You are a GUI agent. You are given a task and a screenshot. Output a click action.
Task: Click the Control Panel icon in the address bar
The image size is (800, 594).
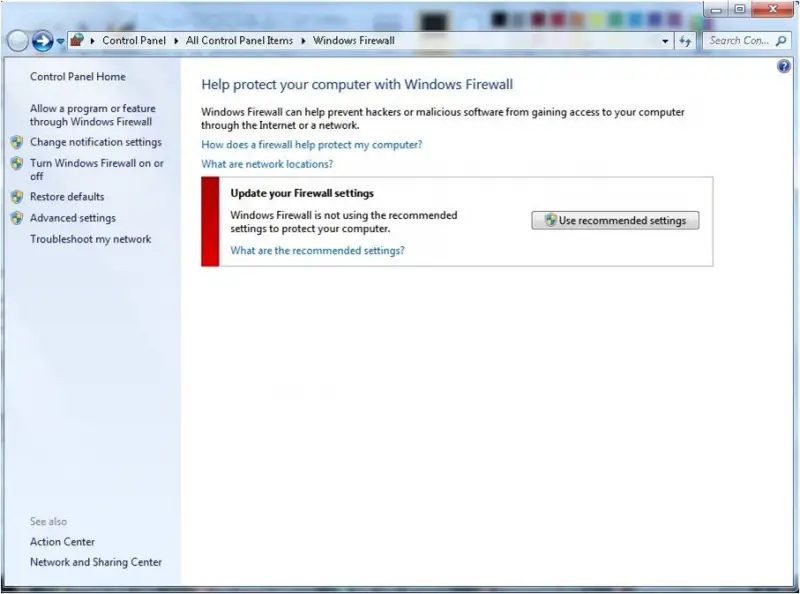click(x=77, y=40)
